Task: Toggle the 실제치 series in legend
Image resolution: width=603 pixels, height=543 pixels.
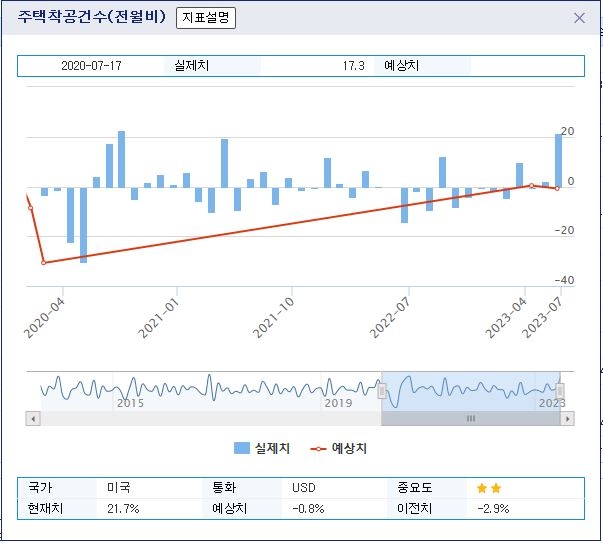Action: tap(262, 448)
